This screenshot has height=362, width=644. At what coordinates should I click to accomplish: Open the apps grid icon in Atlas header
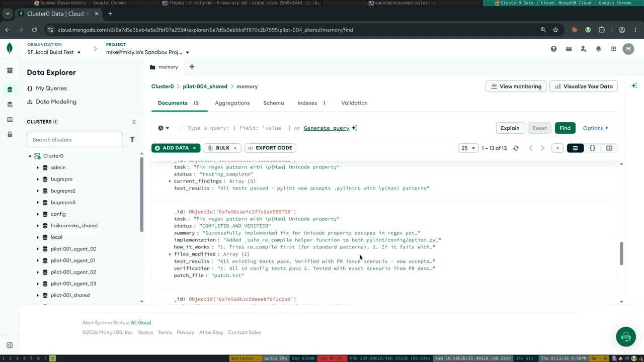point(613,49)
